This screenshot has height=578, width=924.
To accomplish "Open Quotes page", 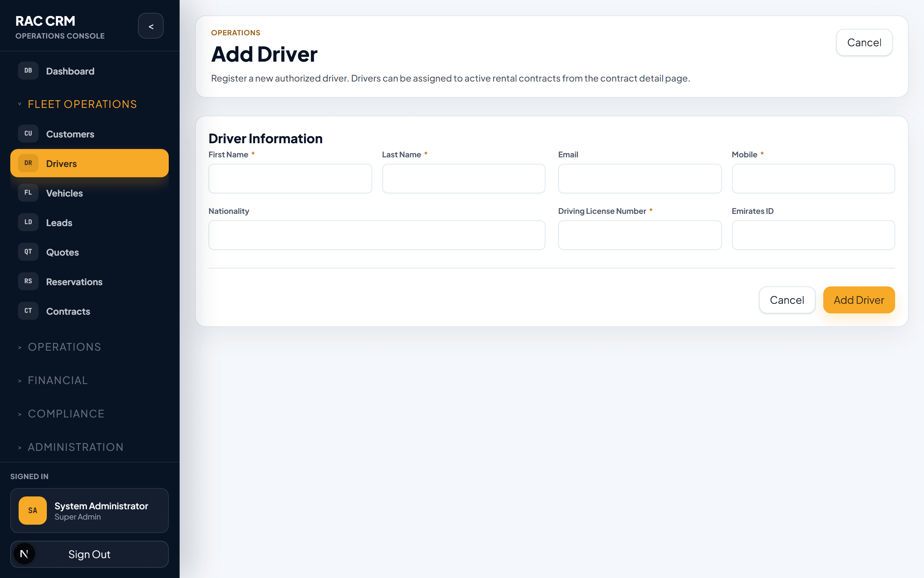I will (89, 252).
